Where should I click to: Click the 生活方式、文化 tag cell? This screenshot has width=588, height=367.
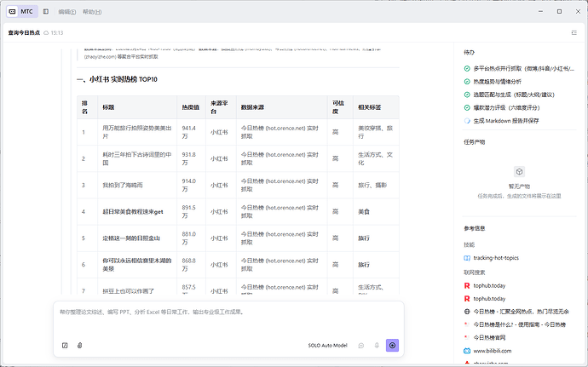point(375,158)
